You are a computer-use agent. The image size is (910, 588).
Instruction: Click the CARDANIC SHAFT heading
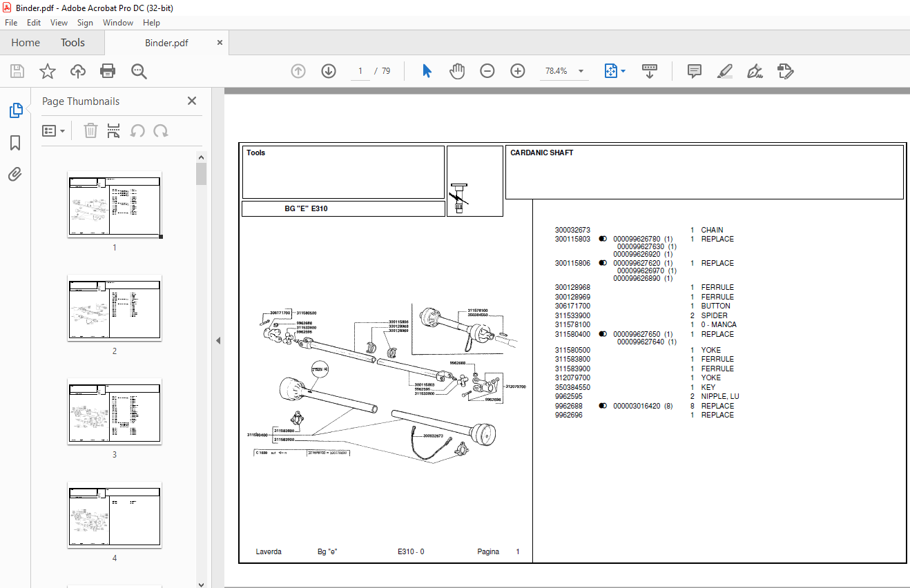(542, 153)
